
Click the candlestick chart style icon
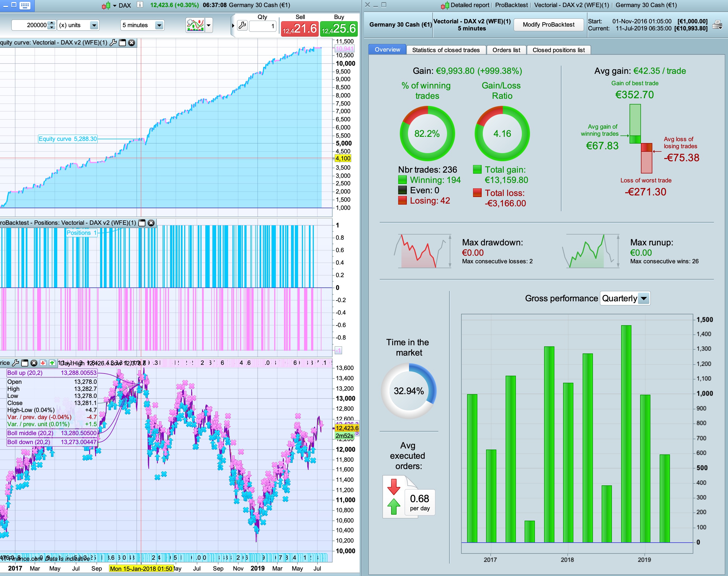pos(106,5)
